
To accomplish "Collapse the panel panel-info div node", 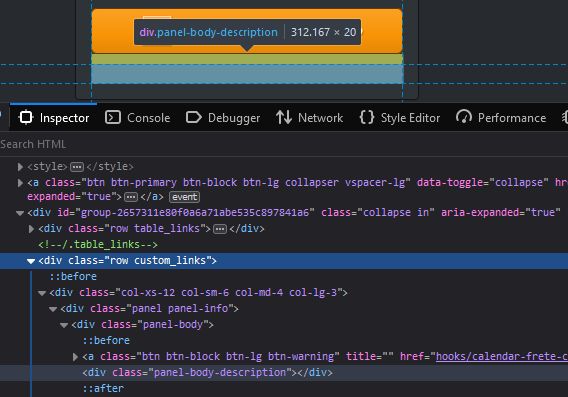I will [x=53, y=309].
